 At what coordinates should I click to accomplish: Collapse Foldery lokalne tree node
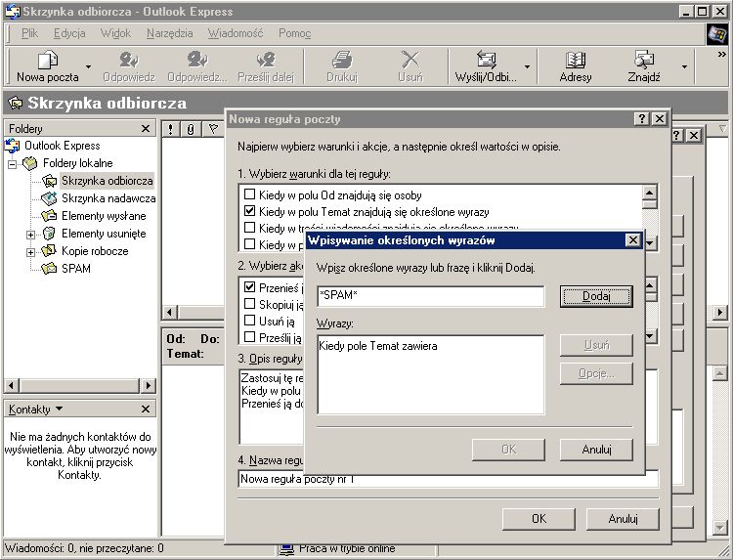point(13,164)
